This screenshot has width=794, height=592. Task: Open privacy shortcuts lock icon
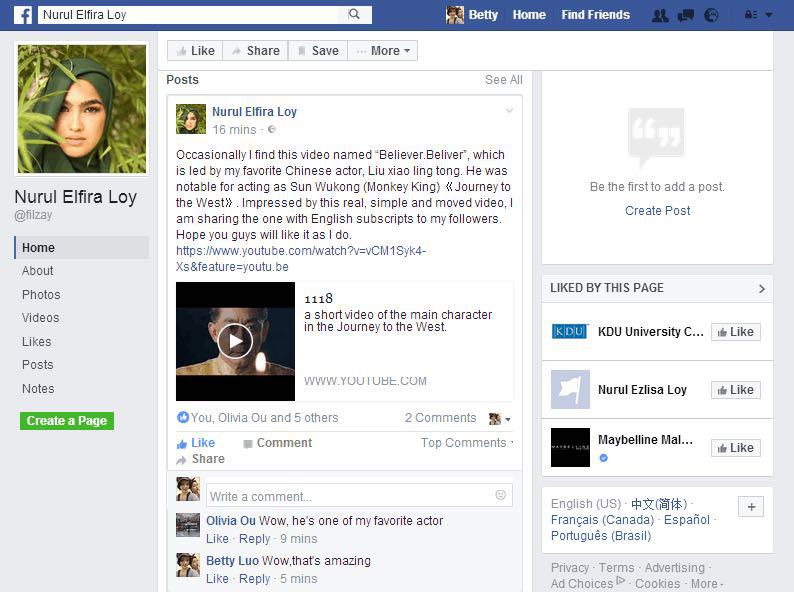coord(751,15)
